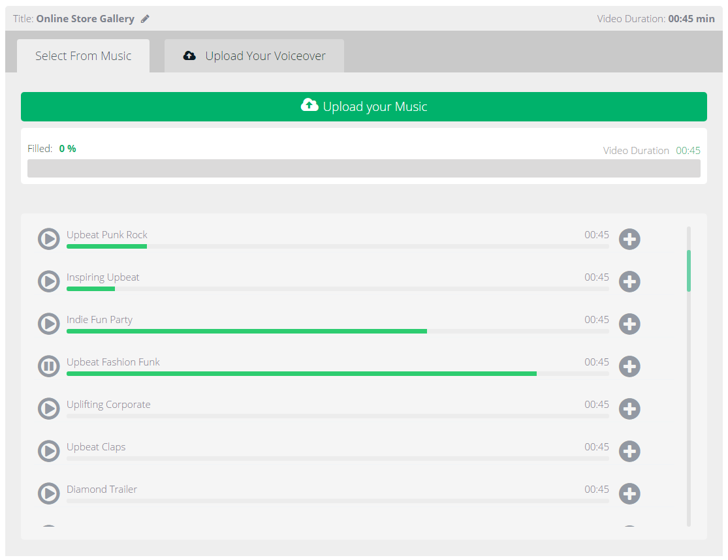The height and width of the screenshot is (560, 728).
Task: Add Upbeat Fashion Funk with plus icon
Action: (629, 367)
